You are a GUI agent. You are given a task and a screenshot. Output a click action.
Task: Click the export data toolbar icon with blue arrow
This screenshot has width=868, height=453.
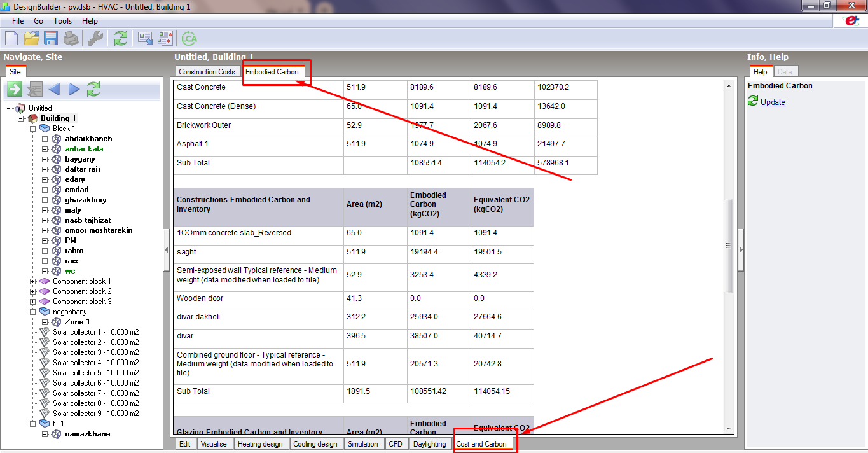pyautogui.click(x=146, y=38)
